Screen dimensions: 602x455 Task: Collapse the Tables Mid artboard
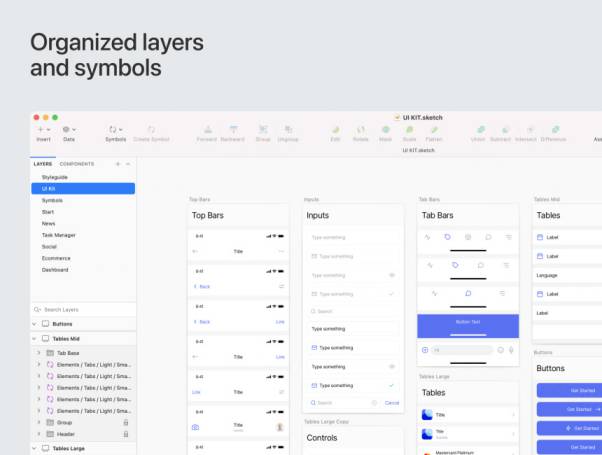[x=34, y=339]
